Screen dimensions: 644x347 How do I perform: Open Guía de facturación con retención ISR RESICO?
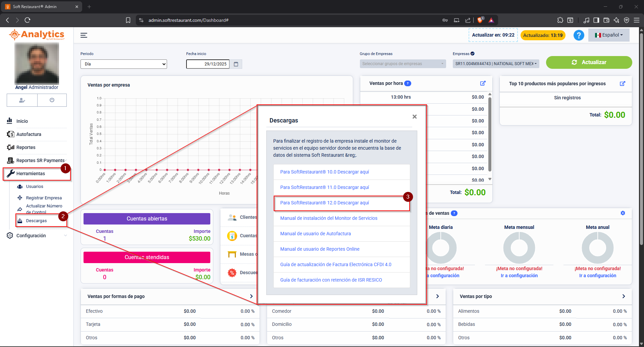[331, 280]
